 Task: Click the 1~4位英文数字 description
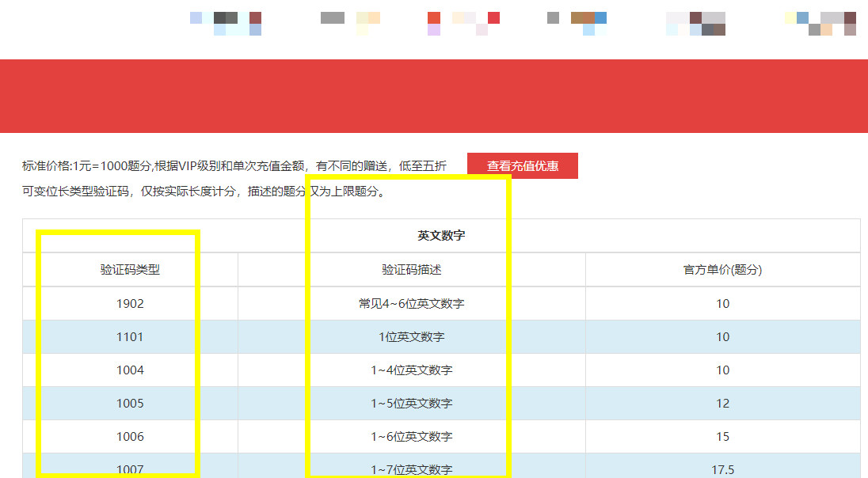click(411, 370)
